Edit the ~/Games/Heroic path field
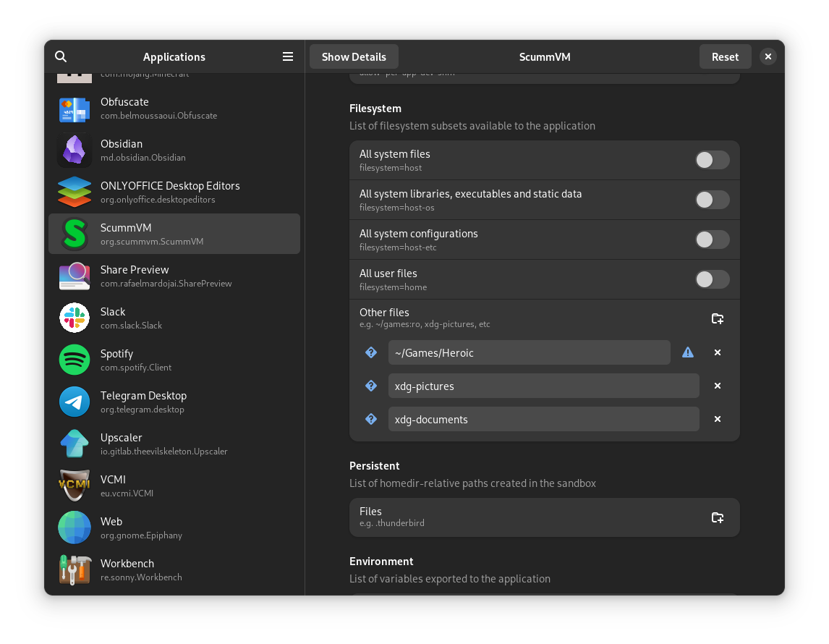The image size is (829, 644). [x=530, y=352]
